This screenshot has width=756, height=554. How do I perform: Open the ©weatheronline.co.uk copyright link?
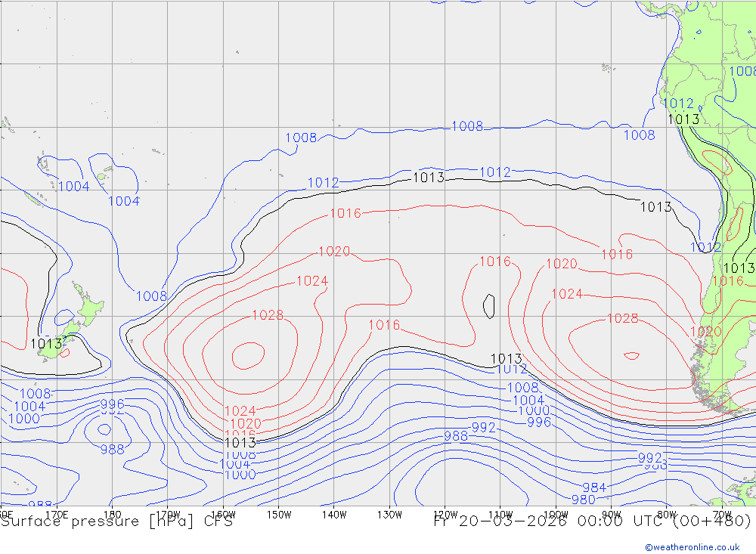692,547
